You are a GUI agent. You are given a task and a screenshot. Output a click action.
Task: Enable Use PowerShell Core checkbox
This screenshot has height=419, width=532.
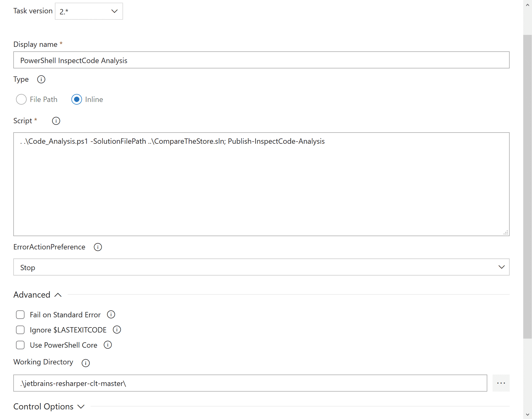21,345
